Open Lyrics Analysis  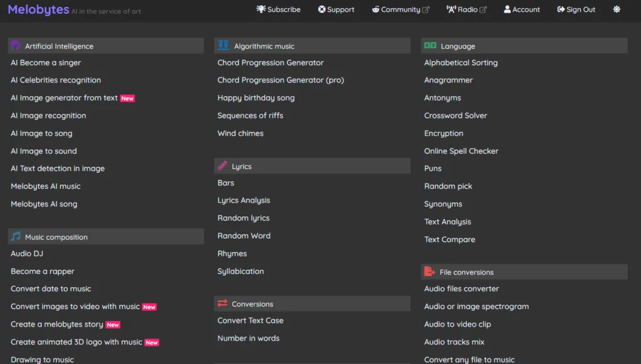(x=244, y=200)
